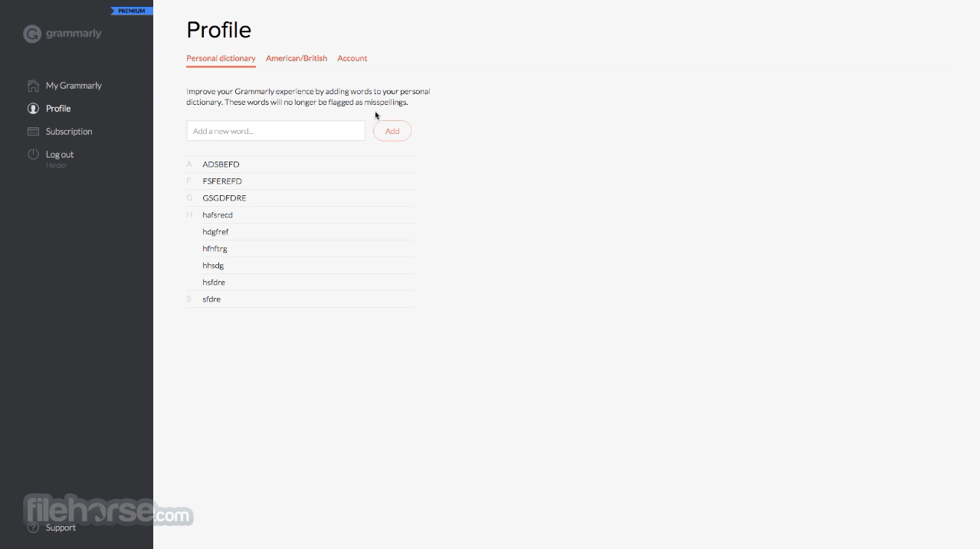Image resolution: width=980 pixels, height=549 pixels.
Task: Select the ADSBEFD dictionary word
Action: (221, 165)
